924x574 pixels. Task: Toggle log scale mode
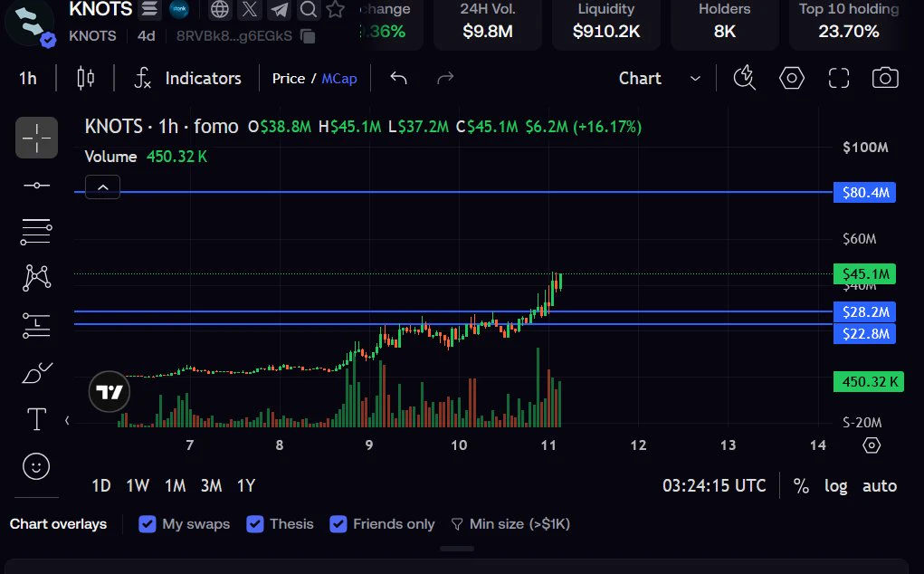coord(835,485)
